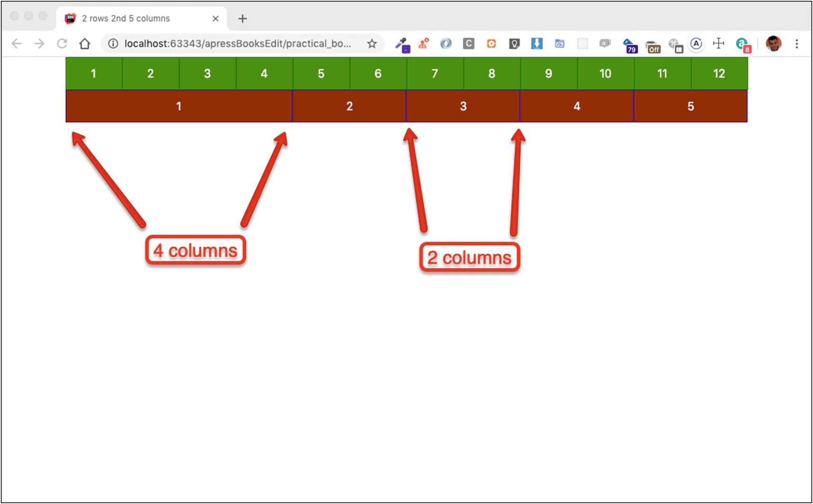The width and height of the screenshot is (813, 504).
Task: Open a new browser tab
Action: click(243, 18)
